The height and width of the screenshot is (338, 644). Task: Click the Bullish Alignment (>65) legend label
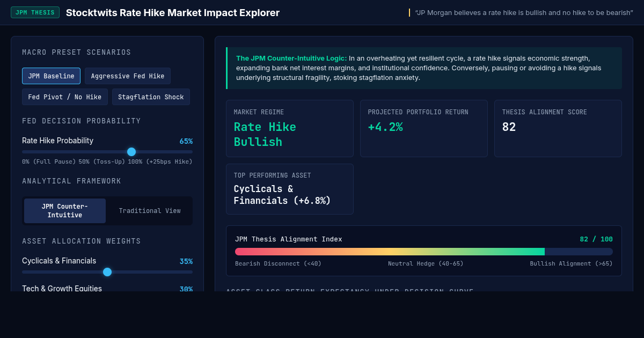pyautogui.click(x=571, y=263)
